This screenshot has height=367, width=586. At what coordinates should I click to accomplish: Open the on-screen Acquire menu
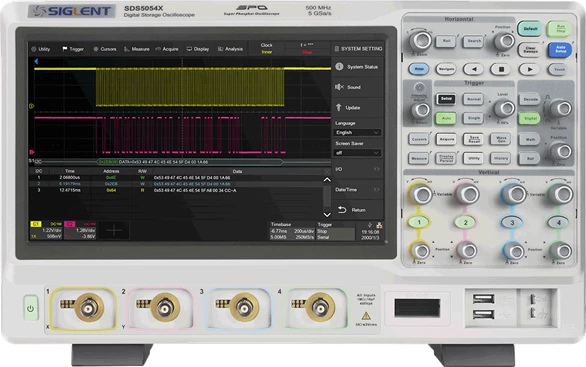pyautogui.click(x=167, y=49)
